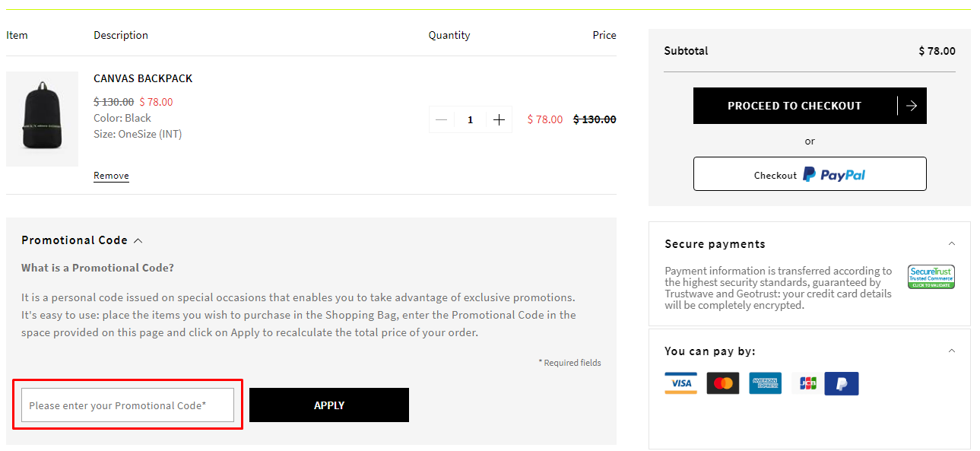Image resolution: width=980 pixels, height=451 pixels.
Task: Open the Canvas Backpack product thumbnail
Action: coord(42,119)
